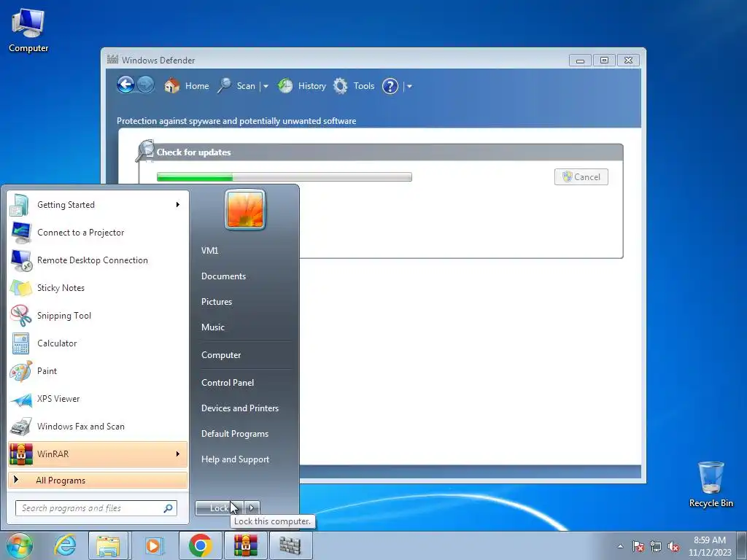The image size is (747, 560).
Task: Click the update progress bar
Action: tap(285, 176)
